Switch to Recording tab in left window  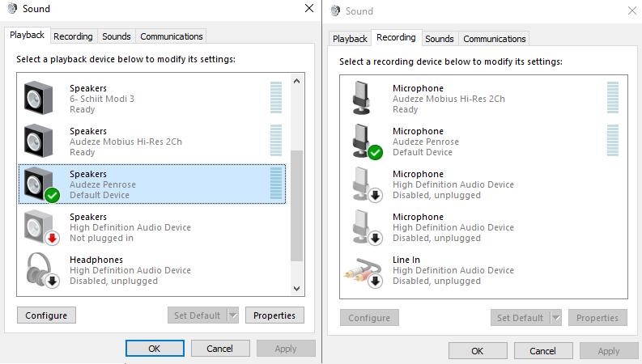point(73,36)
